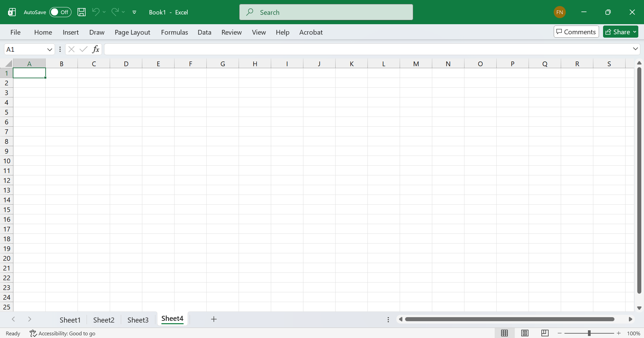The width and height of the screenshot is (644, 338).
Task: Click in the Search box
Action: [326, 12]
